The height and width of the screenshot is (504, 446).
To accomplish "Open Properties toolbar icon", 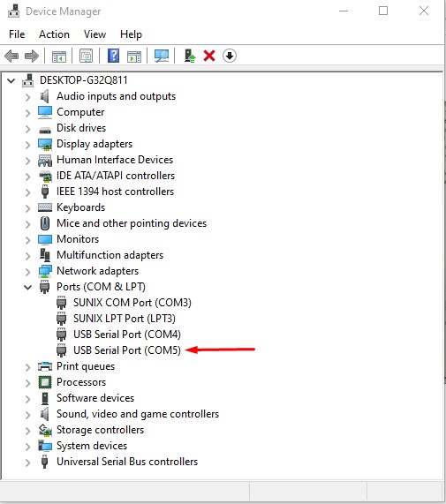I will coord(86,56).
